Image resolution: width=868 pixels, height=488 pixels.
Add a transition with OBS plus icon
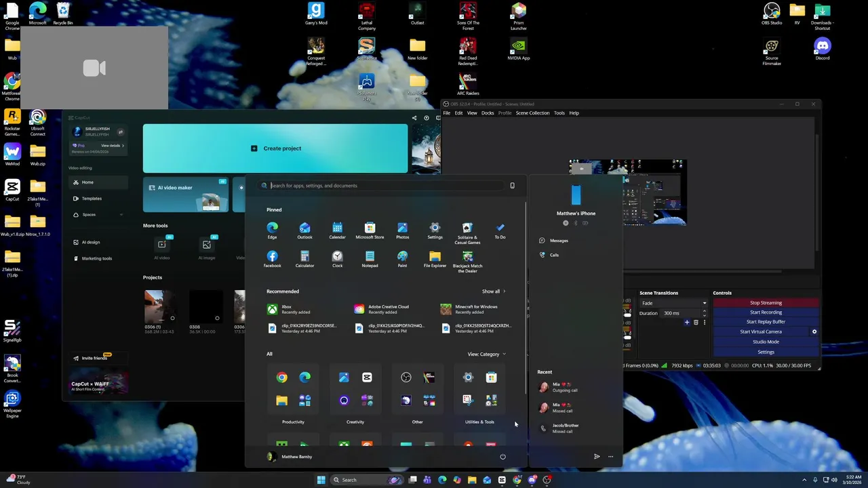click(x=687, y=323)
